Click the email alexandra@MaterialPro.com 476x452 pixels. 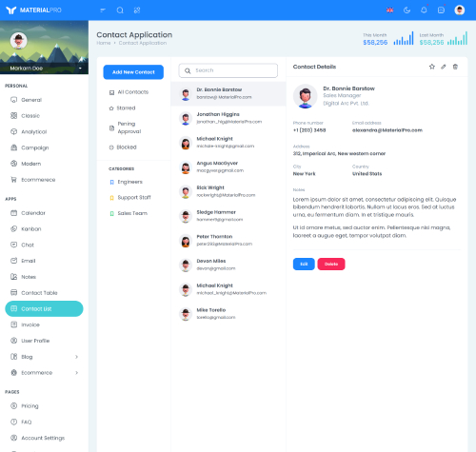tap(387, 130)
